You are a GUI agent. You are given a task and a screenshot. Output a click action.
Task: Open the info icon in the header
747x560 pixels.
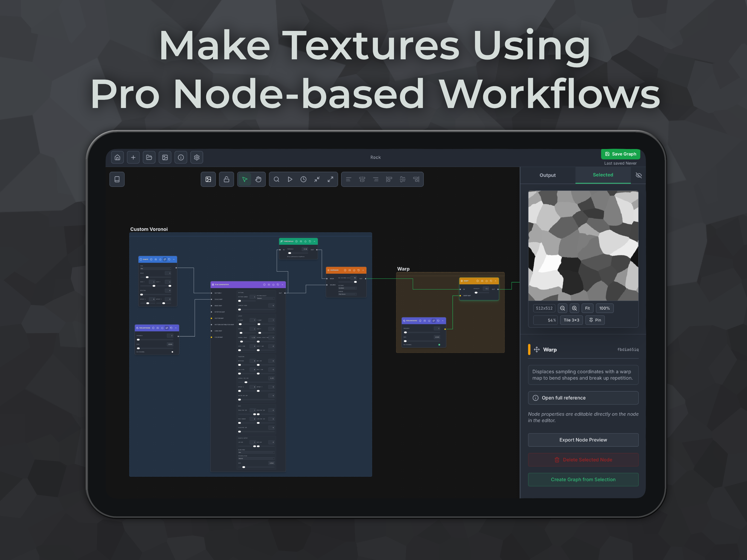coord(181,157)
